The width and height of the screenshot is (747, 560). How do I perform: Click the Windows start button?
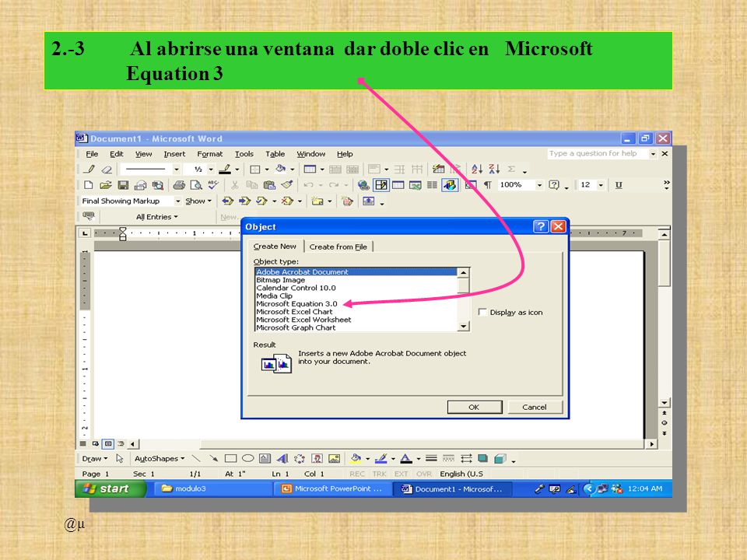(110, 488)
